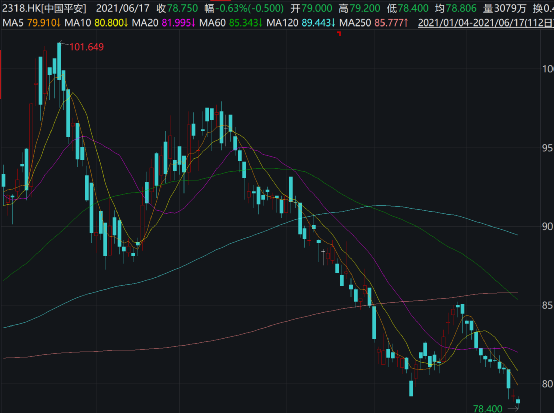Image resolution: width=554 pixels, height=413 pixels.
Task: Click the 85 label on price axis
Action: pyautogui.click(x=547, y=305)
